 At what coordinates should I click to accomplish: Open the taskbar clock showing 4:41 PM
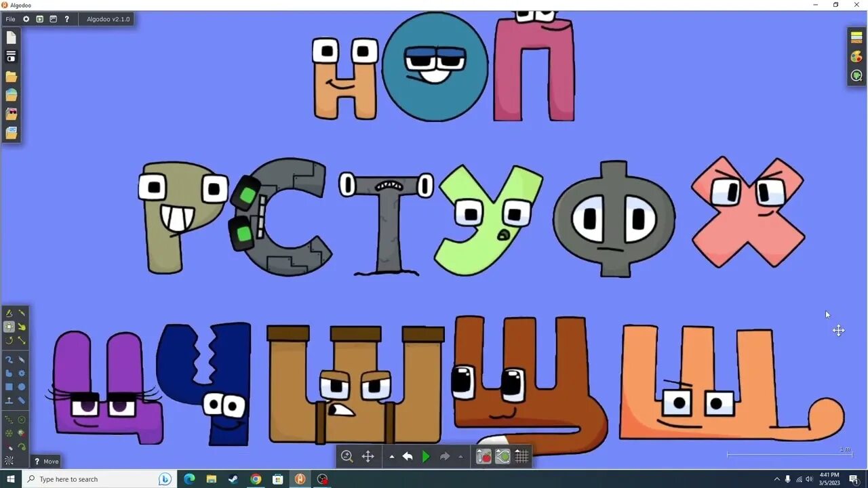coord(829,479)
